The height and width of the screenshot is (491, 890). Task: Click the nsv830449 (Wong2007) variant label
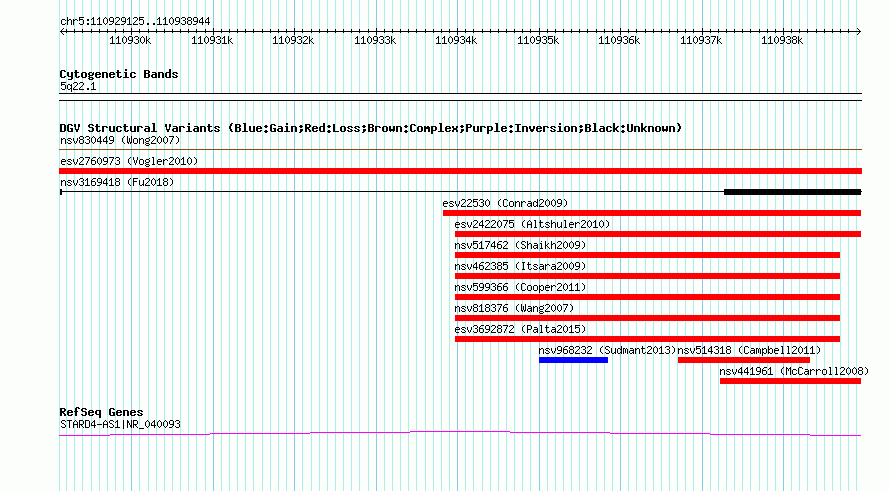[x=120, y=140]
